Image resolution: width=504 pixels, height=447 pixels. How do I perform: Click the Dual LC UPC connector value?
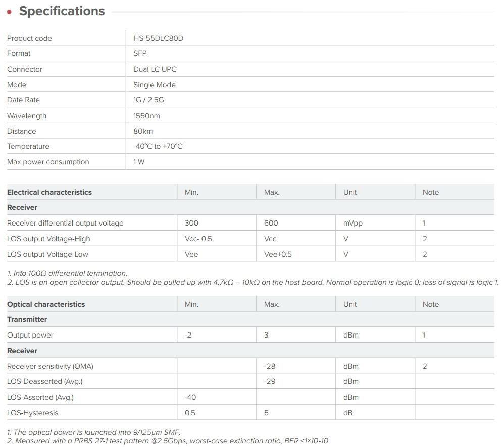pos(155,69)
